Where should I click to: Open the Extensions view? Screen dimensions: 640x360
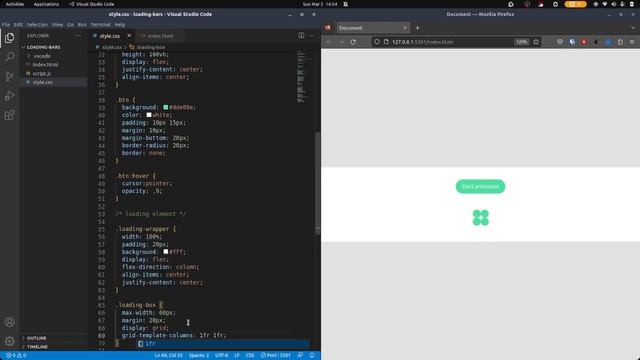point(9,115)
